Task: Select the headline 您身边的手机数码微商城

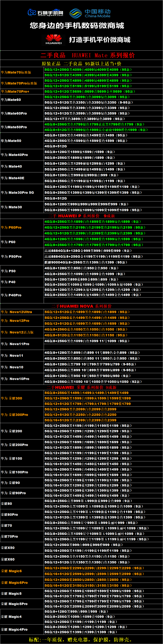Action: pos(77,25)
